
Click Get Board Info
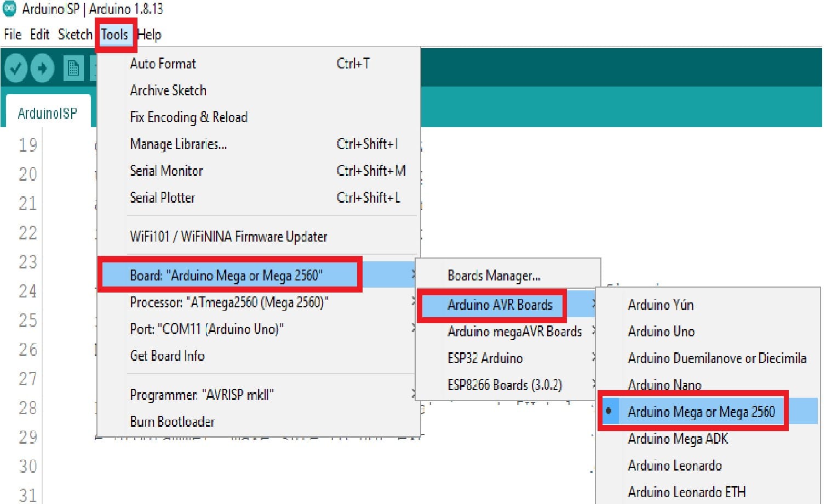pyautogui.click(x=167, y=356)
